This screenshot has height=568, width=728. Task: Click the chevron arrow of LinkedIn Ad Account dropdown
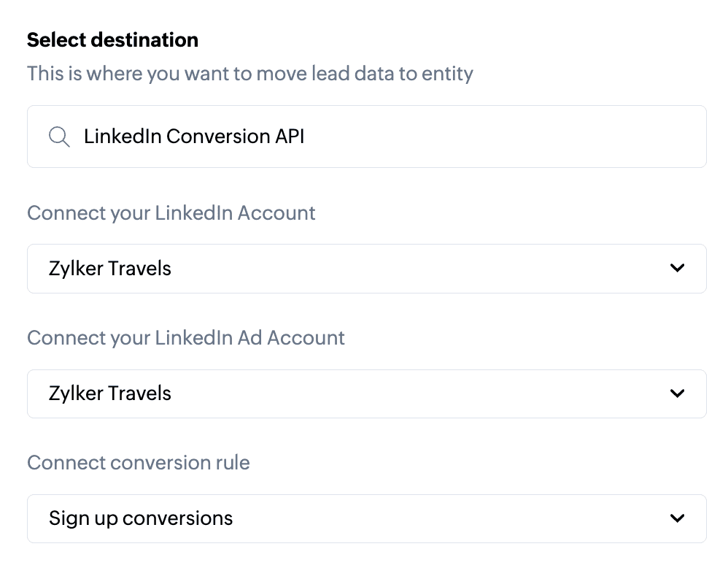tap(677, 394)
